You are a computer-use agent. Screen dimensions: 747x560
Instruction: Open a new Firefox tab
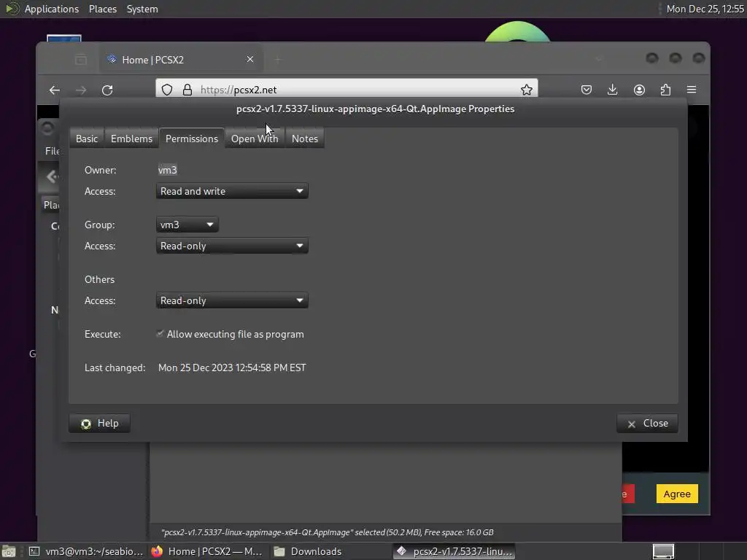tap(278, 60)
